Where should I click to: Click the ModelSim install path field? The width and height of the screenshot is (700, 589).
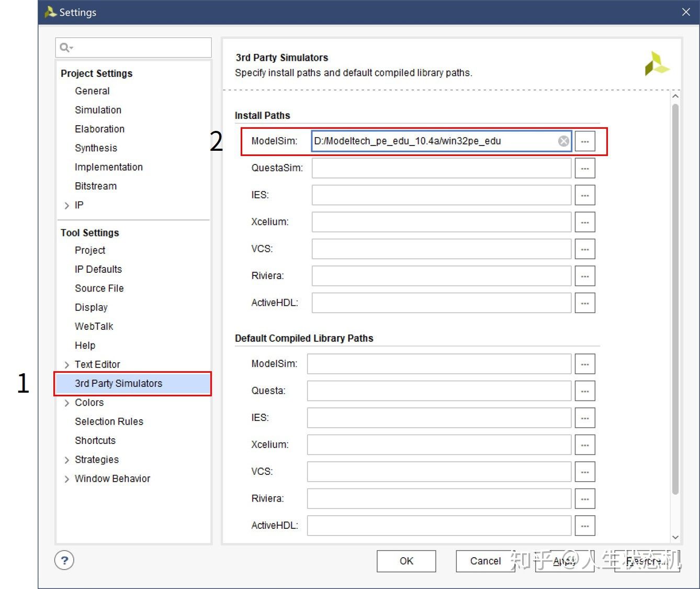(441, 141)
